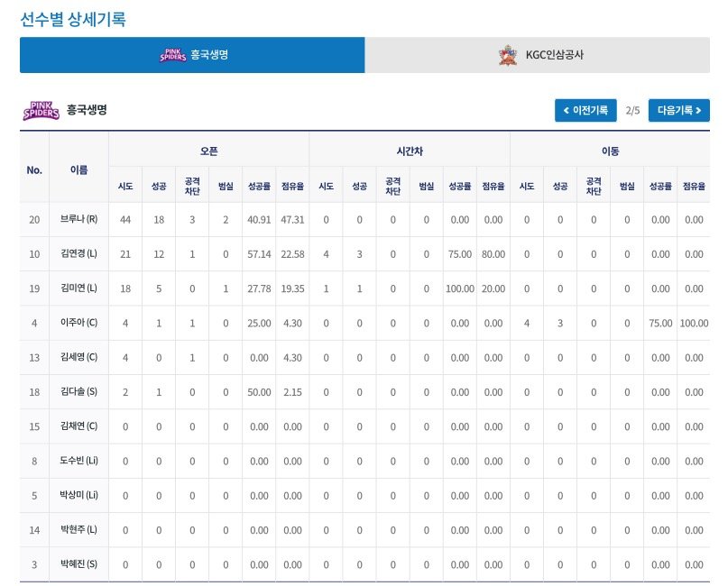This screenshot has height=586, width=728.
Task: Click the No. column header
Action: [x=34, y=169]
